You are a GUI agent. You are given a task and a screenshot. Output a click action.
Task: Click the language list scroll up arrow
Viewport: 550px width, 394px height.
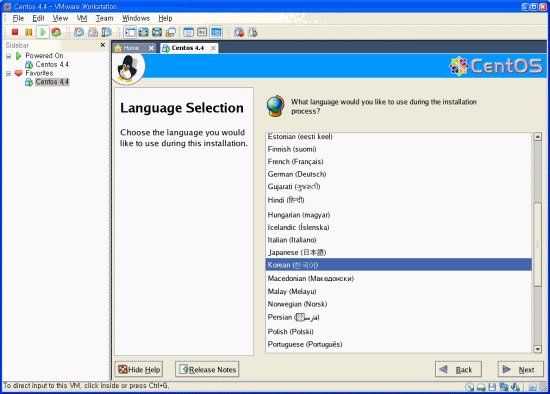pyautogui.click(x=537, y=137)
